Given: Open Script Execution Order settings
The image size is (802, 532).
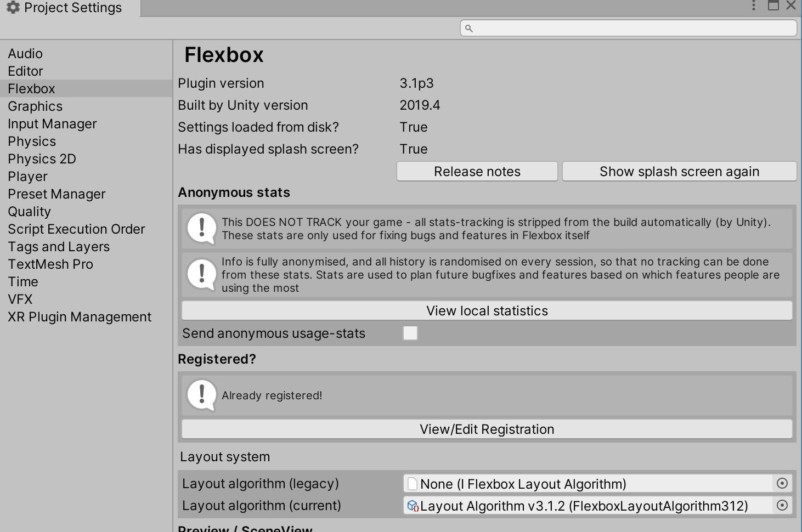Looking at the screenshot, I should point(86,229).
